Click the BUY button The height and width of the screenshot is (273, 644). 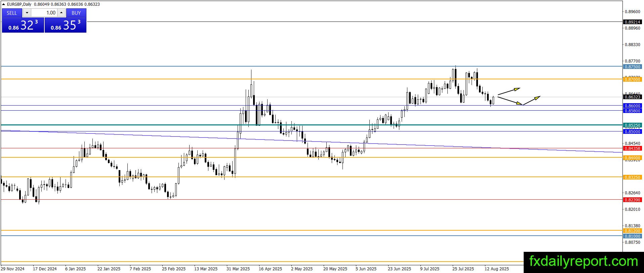point(76,13)
